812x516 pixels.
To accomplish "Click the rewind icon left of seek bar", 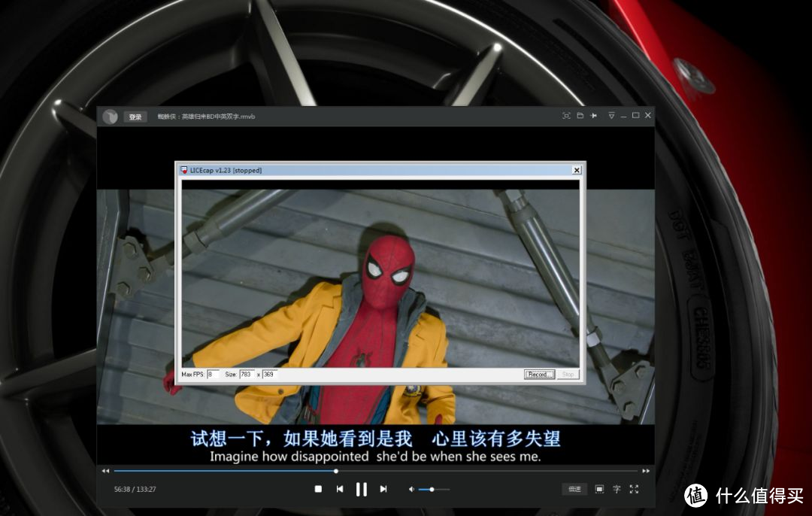I will 106,471.
